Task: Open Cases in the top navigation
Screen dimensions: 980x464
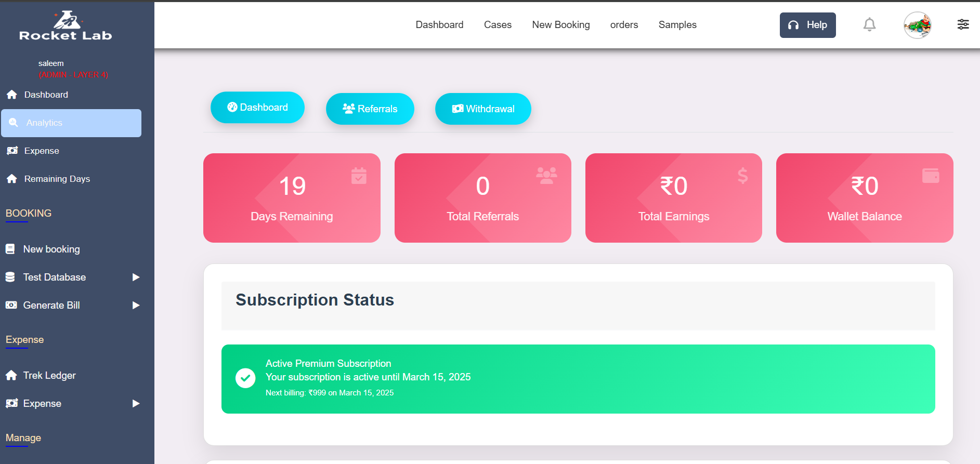Action: (x=498, y=25)
